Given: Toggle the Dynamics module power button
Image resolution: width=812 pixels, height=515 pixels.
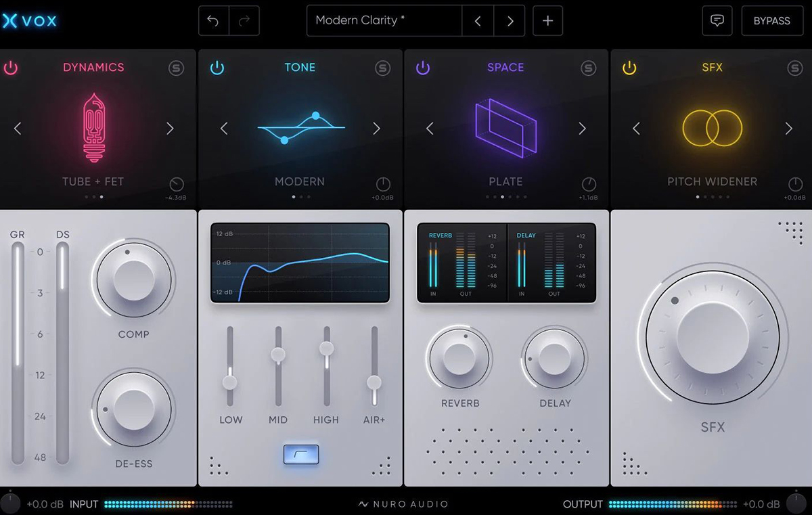Looking at the screenshot, I should click(11, 68).
